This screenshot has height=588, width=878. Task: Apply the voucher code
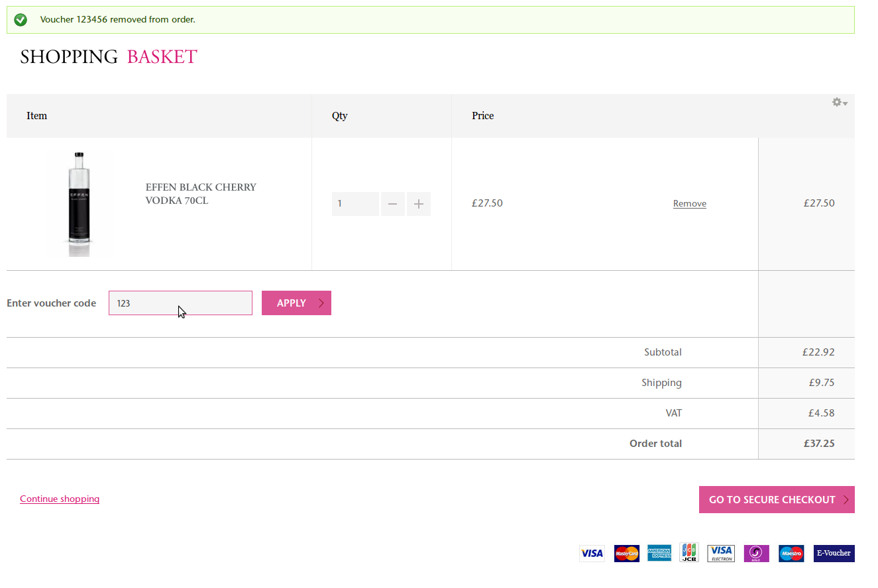point(296,303)
